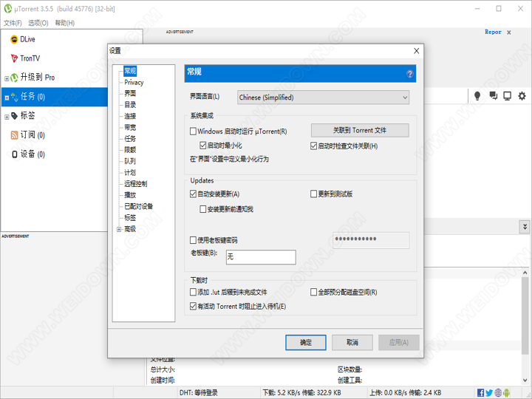The image size is (532, 399).
Task: Click the double chevron collapse panel button
Action: (525, 227)
